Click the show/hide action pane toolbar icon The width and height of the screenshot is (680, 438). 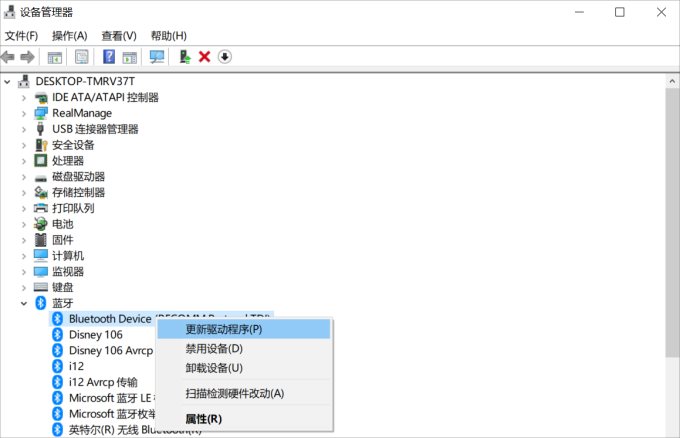point(130,57)
